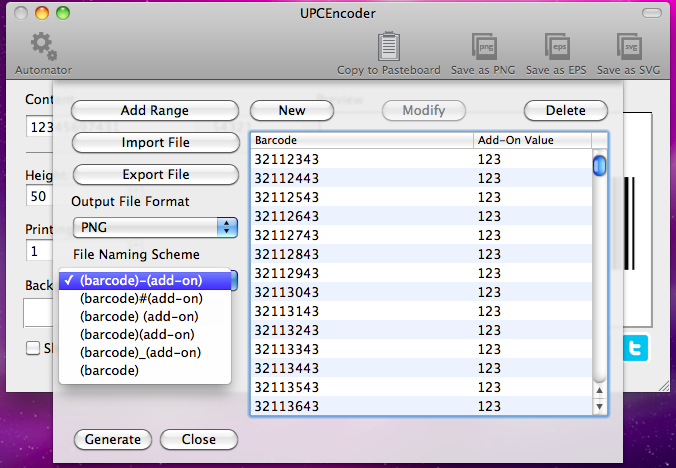The width and height of the screenshot is (676, 468).
Task: Click the Import File button
Action: point(156,143)
